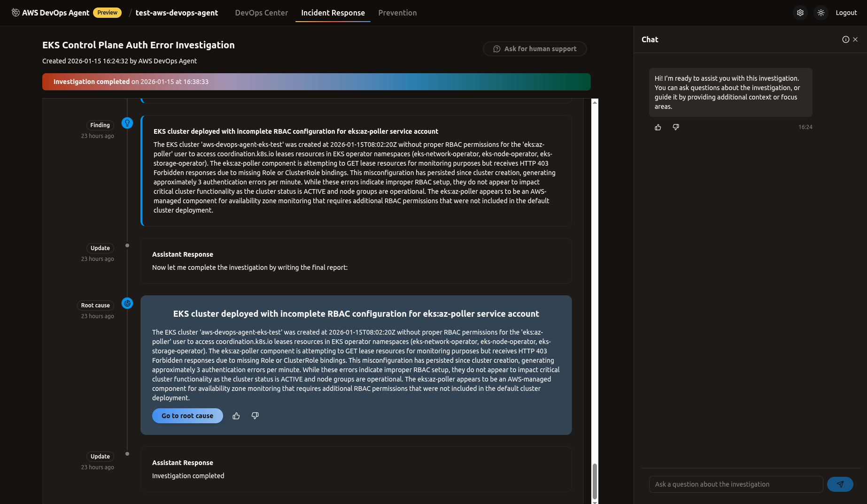This screenshot has height=504, width=867.
Task: Select the Finding label in the timeline
Action: coord(100,125)
